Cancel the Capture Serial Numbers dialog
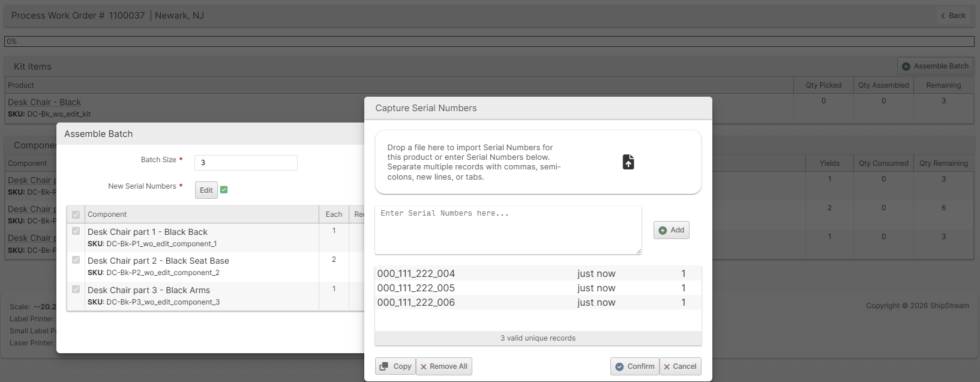The width and height of the screenshot is (980, 382). click(x=680, y=366)
